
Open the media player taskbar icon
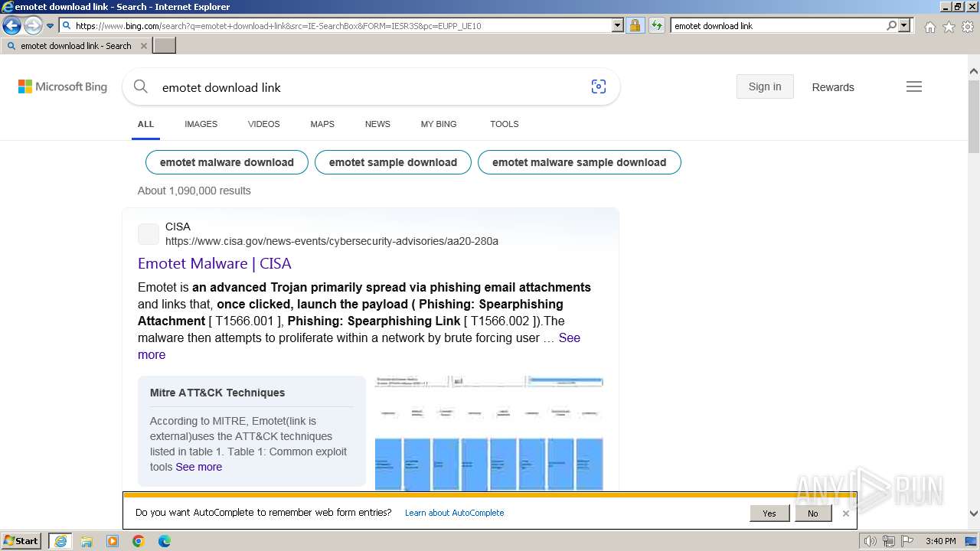(113, 541)
